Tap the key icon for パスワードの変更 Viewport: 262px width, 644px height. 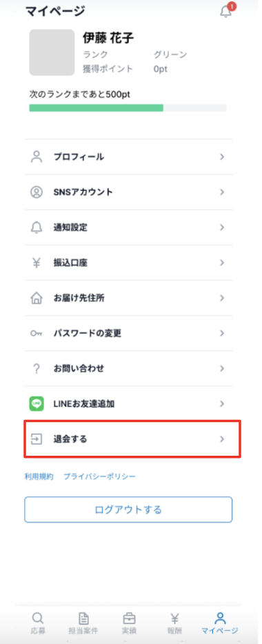[x=37, y=333]
